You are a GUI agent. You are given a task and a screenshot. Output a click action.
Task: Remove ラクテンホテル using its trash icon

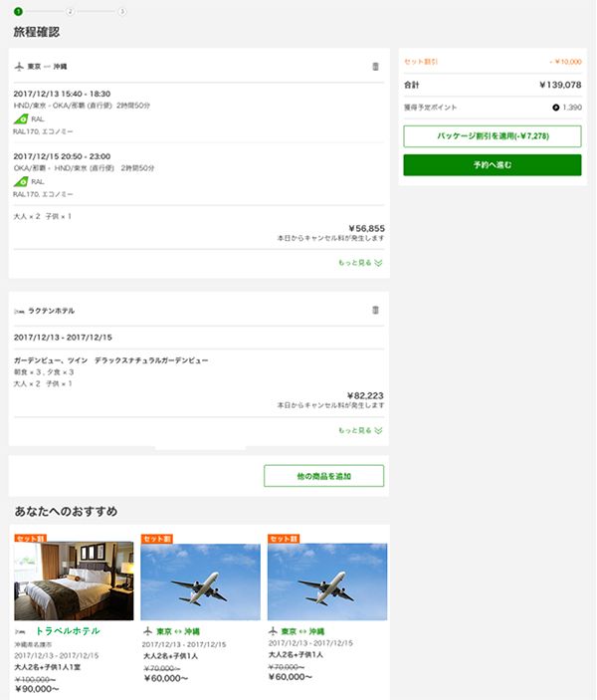[375, 311]
